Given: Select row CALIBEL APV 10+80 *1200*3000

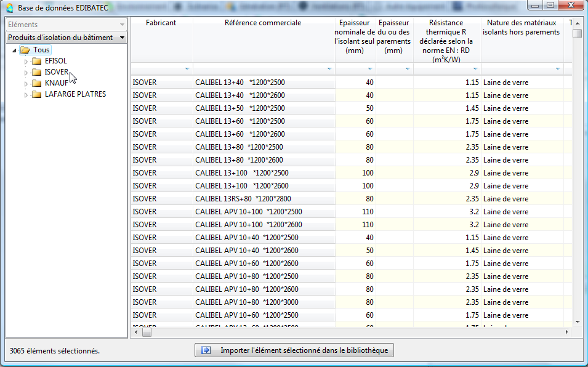Looking at the screenshot, I should click(352, 302).
